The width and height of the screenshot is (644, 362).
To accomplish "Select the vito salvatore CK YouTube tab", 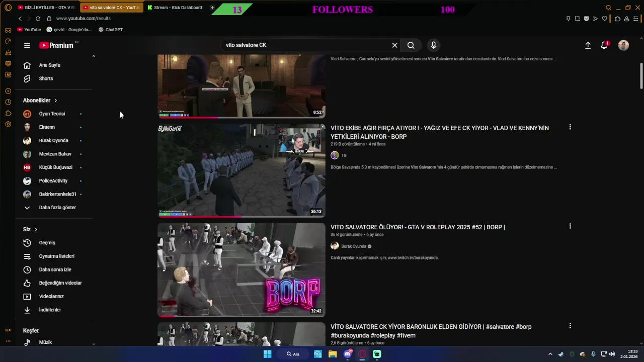I will (111, 8).
